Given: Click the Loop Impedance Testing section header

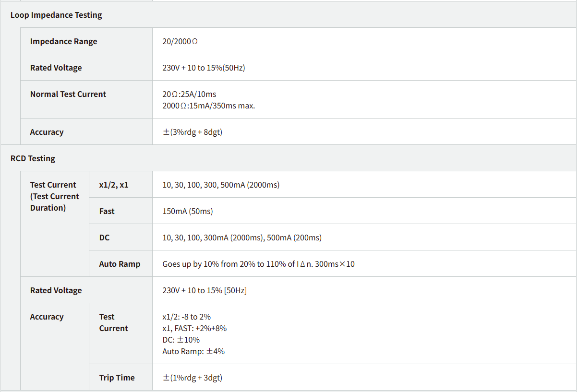Looking at the screenshot, I should coord(56,15).
